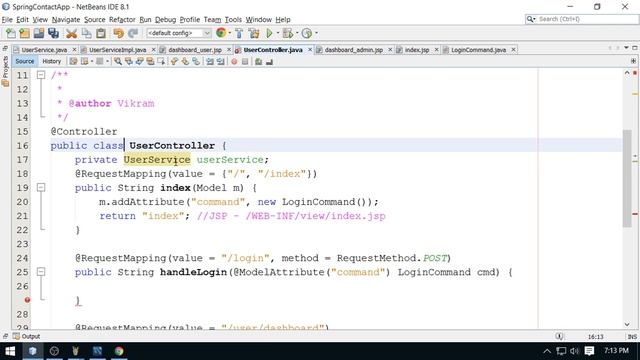Image resolution: width=640 pixels, height=360 pixels.
Task: Click the Undo arrow icon
Action: coord(118,33)
